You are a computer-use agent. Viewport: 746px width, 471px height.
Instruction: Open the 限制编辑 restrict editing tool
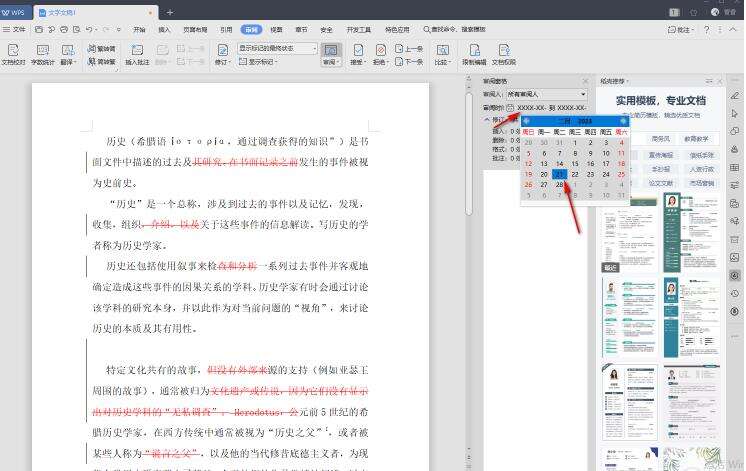pos(474,49)
